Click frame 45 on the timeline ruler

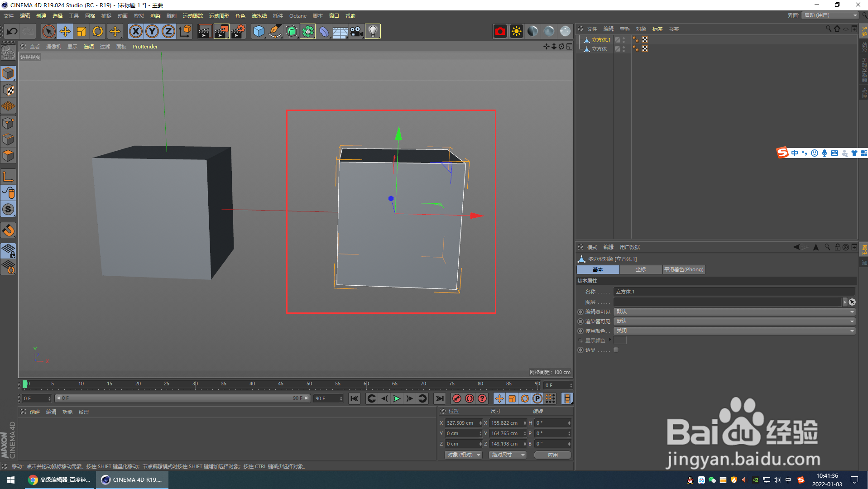point(281,384)
